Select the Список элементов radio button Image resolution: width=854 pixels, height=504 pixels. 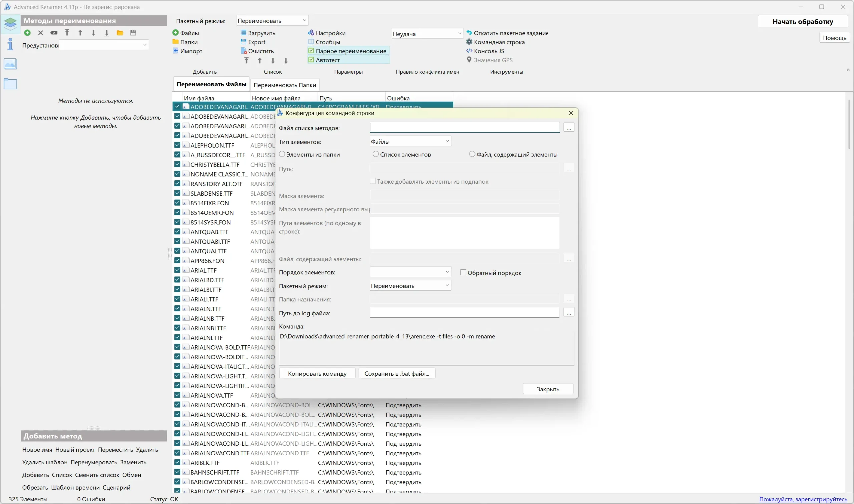[376, 154]
